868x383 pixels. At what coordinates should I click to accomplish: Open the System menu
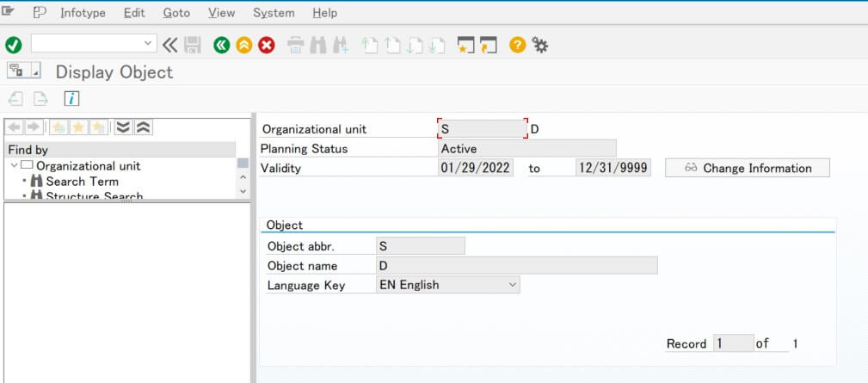pos(274,13)
